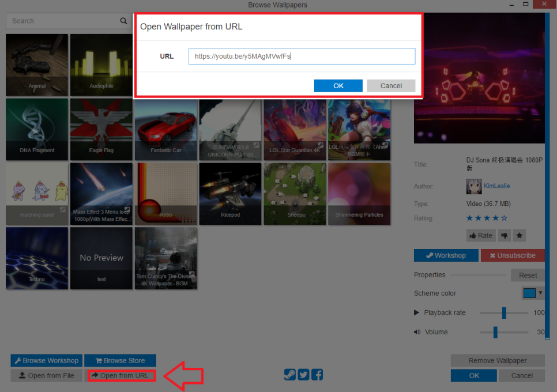557x392 pixels.
Task: Click OK below the Remove Wallpaper button
Action: (x=474, y=375)
